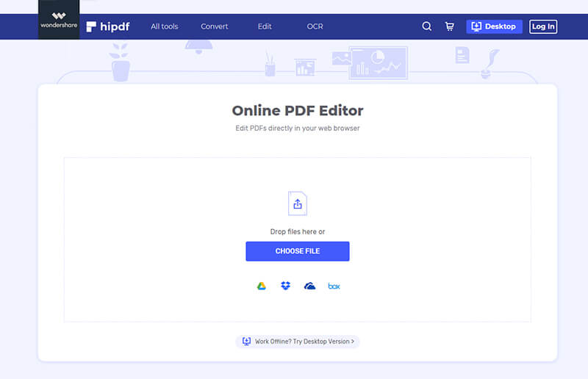Image resolution: width=588 pixels, height=379 pixels.
Task: Open the OCR menu item
Action: 315,26
